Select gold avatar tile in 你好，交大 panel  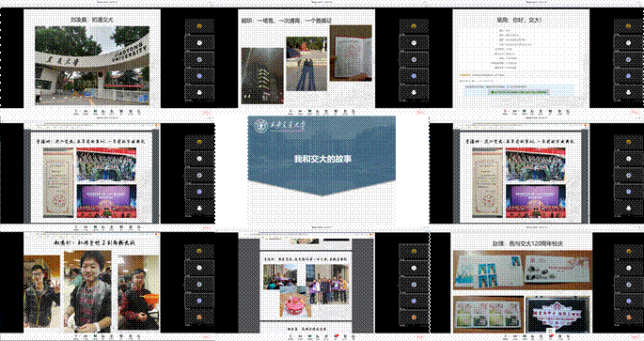pos(628,26)
